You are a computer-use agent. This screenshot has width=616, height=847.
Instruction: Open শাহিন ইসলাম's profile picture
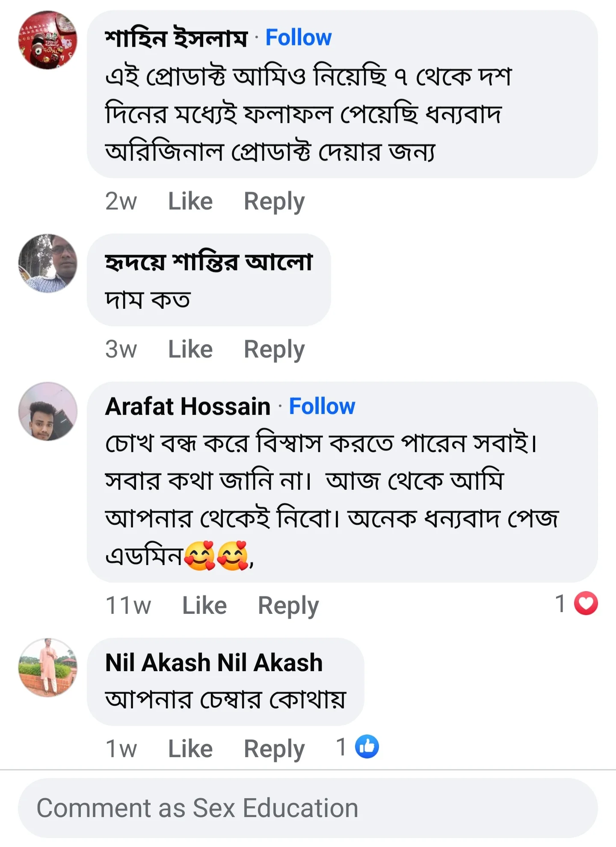[x=48, y=40]
